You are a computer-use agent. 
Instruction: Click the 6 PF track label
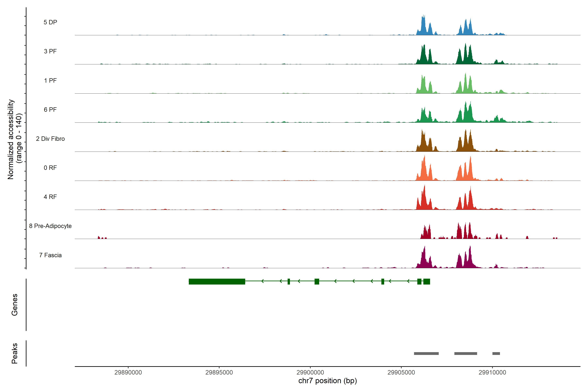50,109
